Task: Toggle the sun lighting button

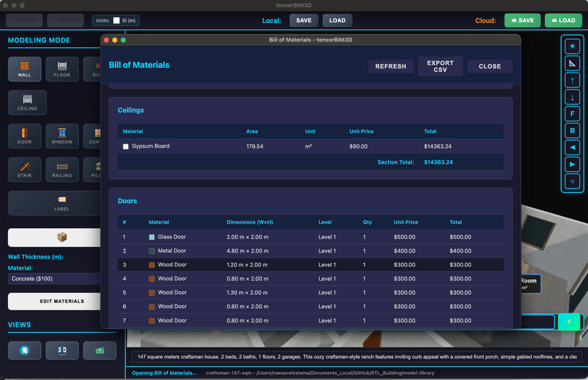Action: pyautogui.click(x=572, y=46)
